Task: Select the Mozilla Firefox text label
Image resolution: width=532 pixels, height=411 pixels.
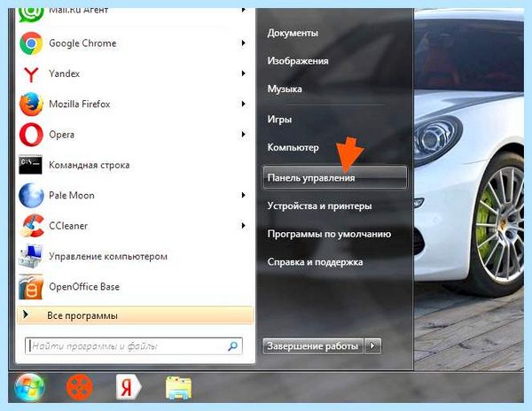Action: [x=80, y=104]
